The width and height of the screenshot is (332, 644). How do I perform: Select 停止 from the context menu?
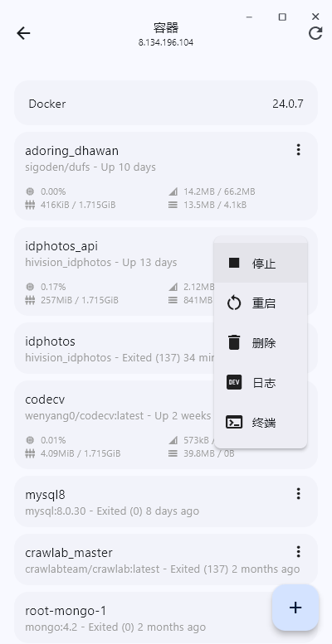click(x=261, y=263)
